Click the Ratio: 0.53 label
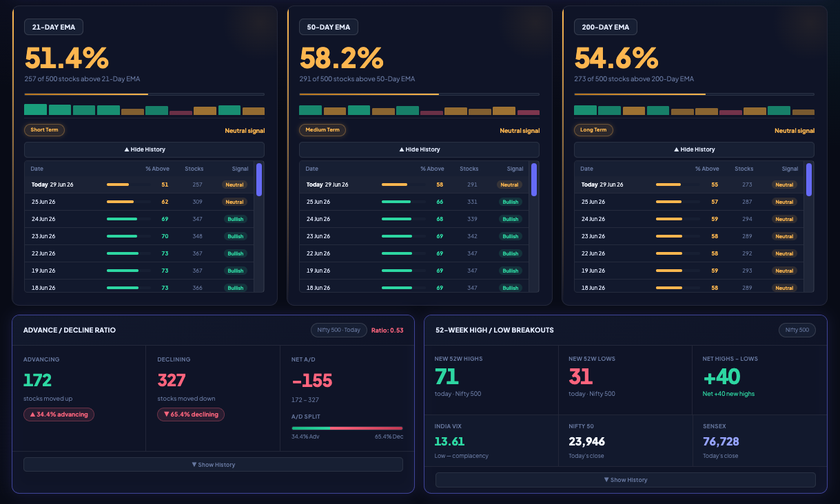The width and height of the screenshot is (840, 504). [x=387, y=330]
